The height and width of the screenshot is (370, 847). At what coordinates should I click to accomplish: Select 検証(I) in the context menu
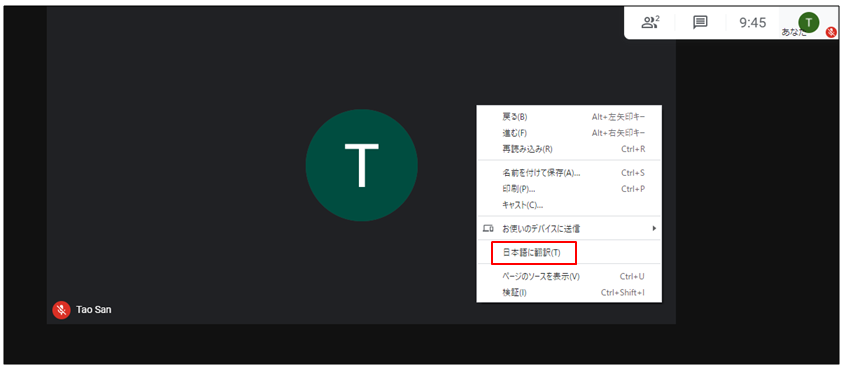(x=569, y=293)
